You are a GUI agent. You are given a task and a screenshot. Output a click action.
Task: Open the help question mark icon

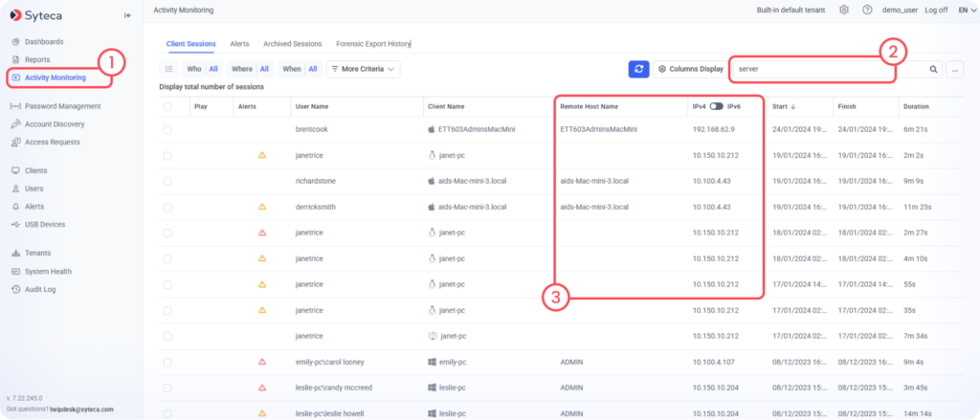867,10
